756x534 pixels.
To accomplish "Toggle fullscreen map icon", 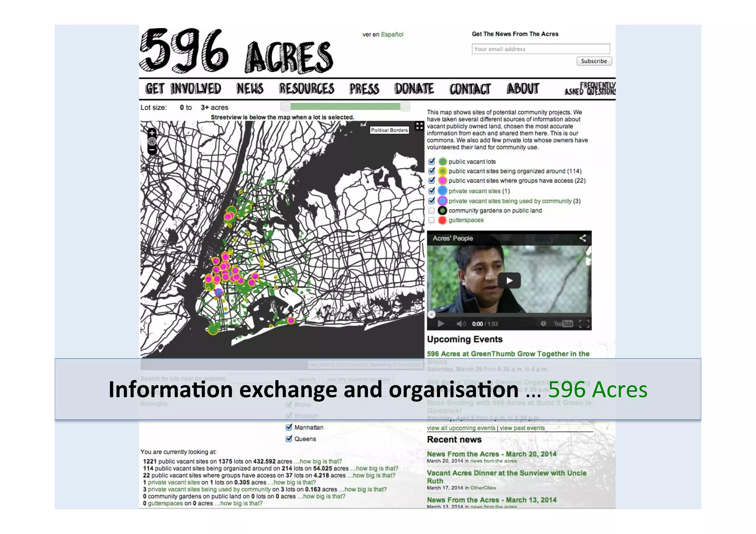I will pos(419,126).
